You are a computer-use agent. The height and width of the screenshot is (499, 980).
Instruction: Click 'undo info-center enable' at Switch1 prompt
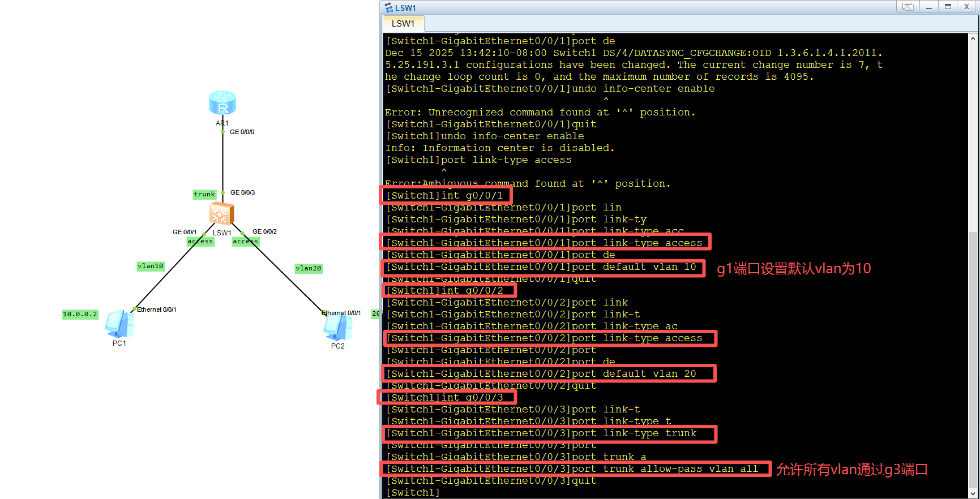[512, 136]
